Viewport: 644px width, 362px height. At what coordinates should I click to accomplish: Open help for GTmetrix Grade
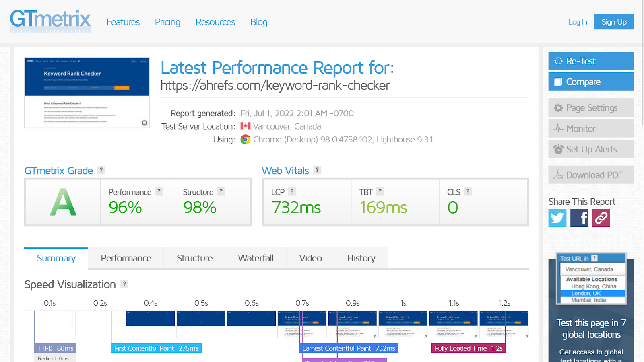pos(101,170)
